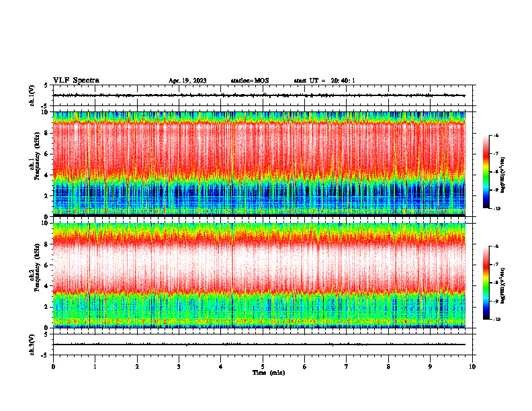Click the "start UT = 20:40: 1" text

(x=324, y=81)
